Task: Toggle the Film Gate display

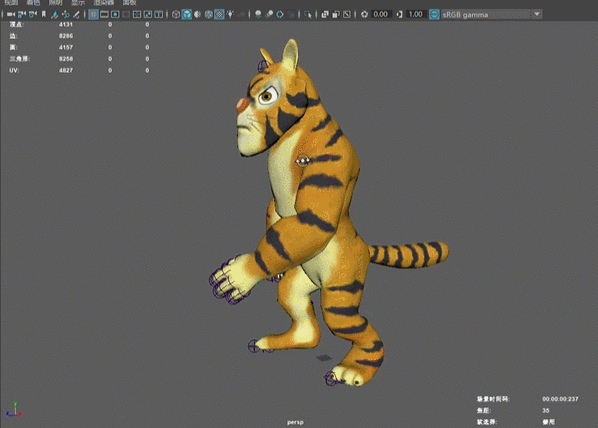Action: [104, 14]
